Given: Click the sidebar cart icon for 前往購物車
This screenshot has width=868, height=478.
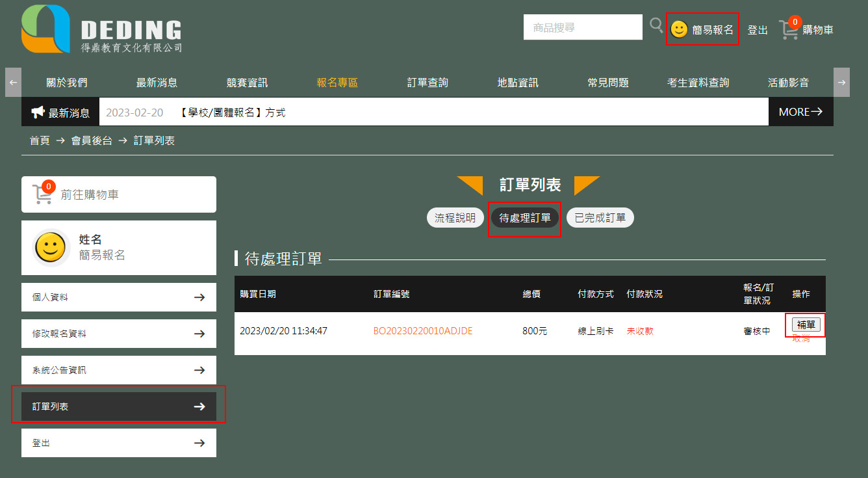Looking at the screenshot, I should point(43,194).
